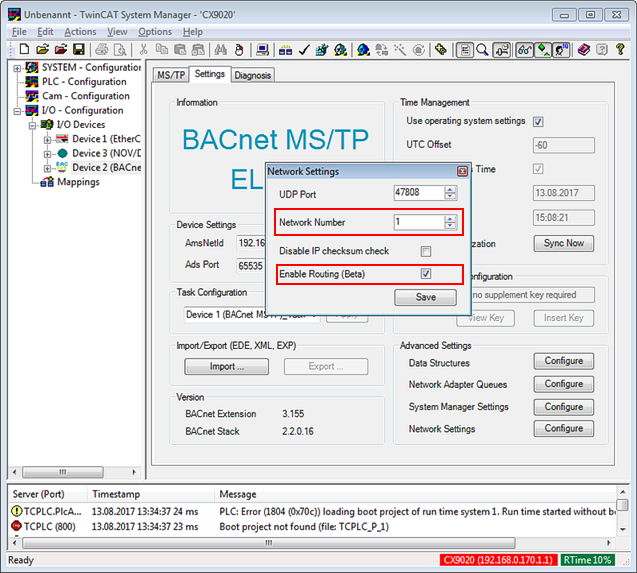Click Configure next to System Manager Settings
Viewport: 637px width, 573px height.
point(563,407)
